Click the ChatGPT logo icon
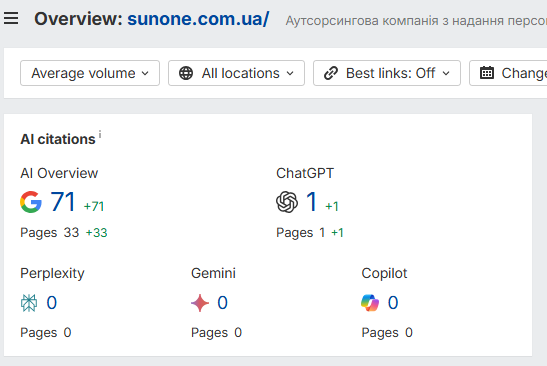 pyautogui.click(x=287, y=202)
